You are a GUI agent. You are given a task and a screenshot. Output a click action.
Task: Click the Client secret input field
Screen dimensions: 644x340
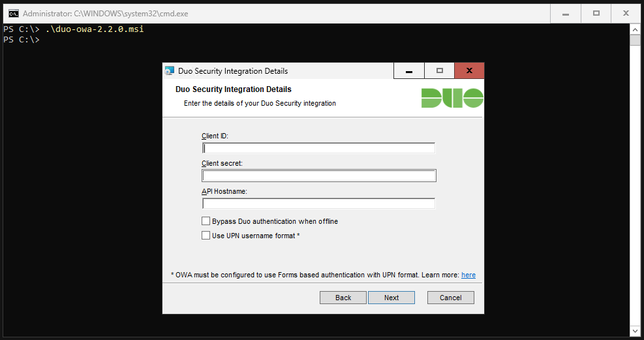coord(318,176)
